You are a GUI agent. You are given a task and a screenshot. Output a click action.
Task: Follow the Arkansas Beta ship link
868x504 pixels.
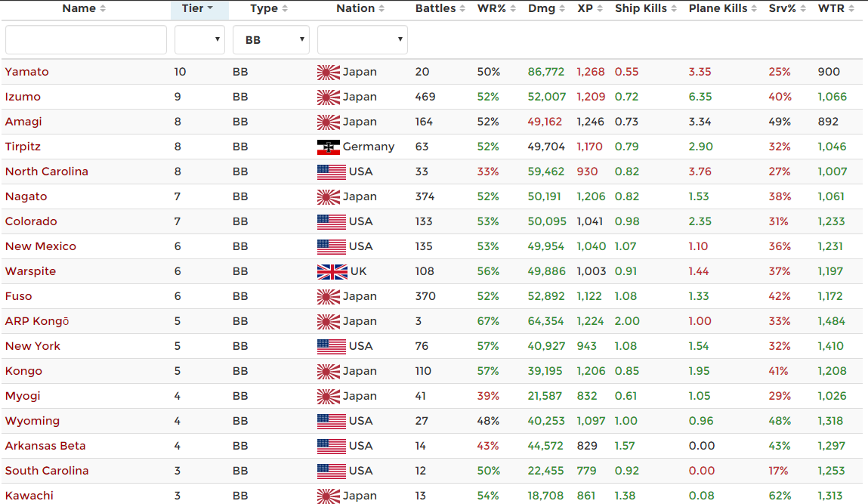point(45,446)
